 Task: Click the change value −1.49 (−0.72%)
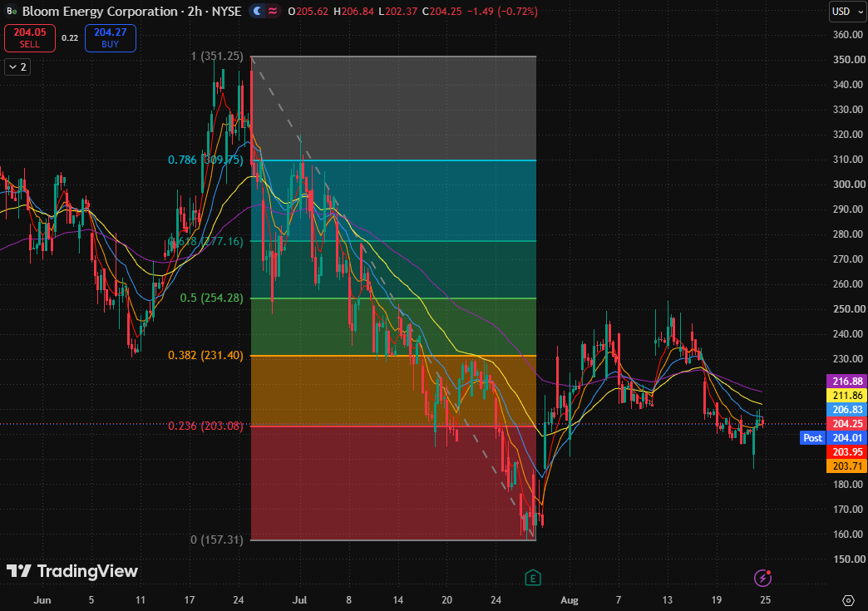[501, 11]
